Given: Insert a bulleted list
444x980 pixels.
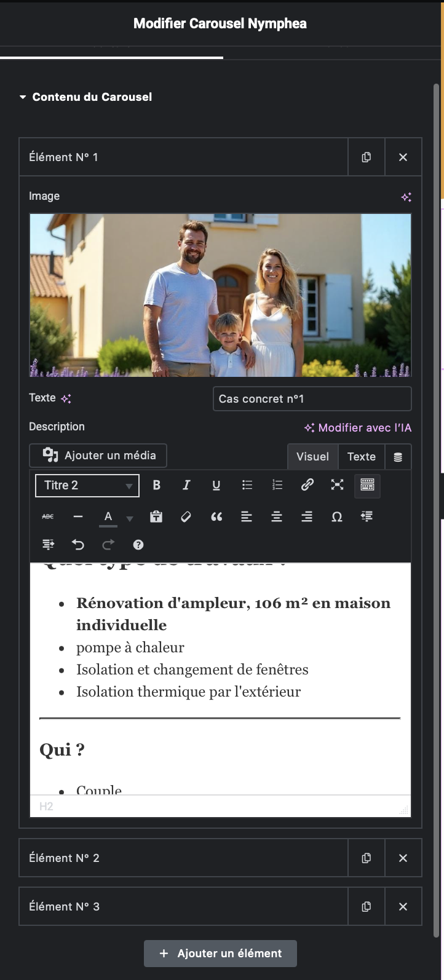Looking at the screenshot, I should point(247,485).
